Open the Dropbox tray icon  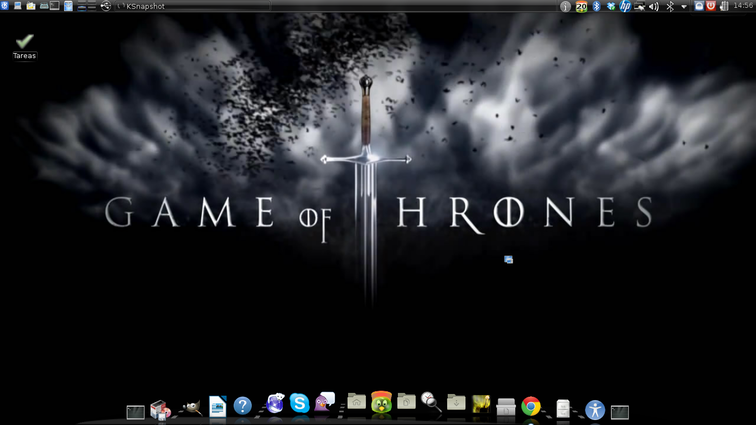[611, 6]
